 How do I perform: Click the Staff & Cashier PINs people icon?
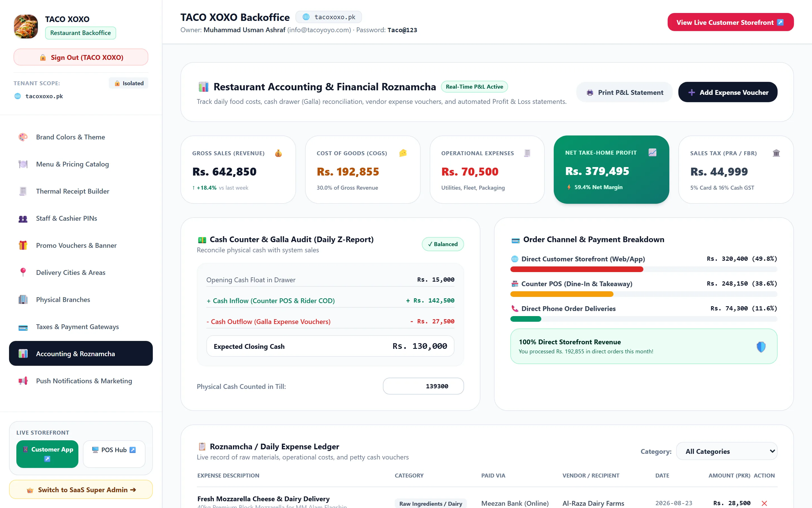[x=23, y=218]
